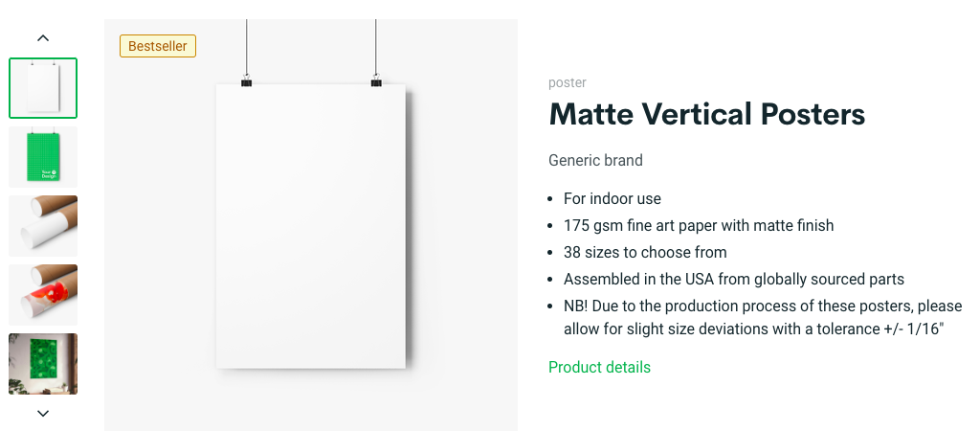This screenshot has height=431, width=980.
Task: Click the left binder clip on poster
Action: [x=246, y=81]
